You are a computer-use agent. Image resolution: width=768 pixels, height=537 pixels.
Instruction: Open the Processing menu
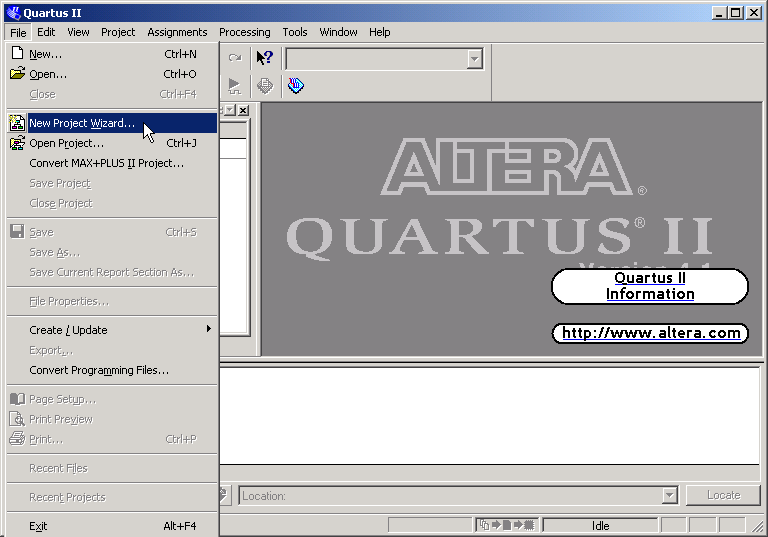tap(244, 32)
